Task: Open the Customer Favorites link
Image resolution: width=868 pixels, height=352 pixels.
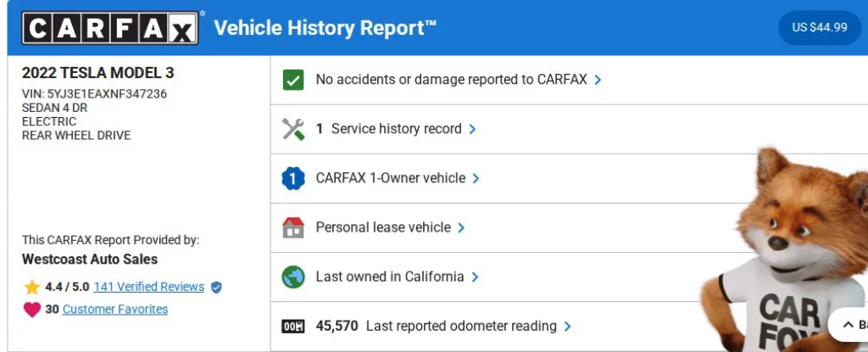Action: click(115, 310)
